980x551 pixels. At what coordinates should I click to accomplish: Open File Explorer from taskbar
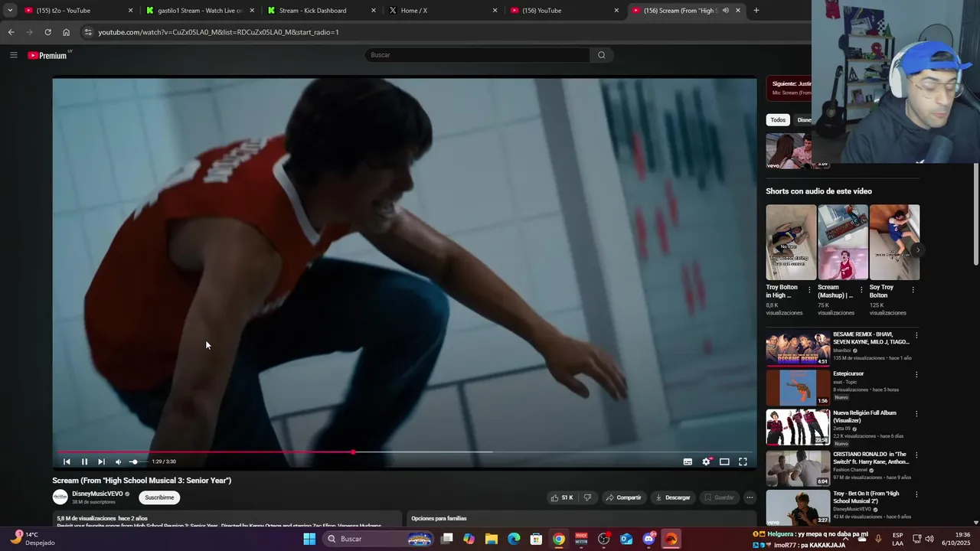[x=492, y=539]
